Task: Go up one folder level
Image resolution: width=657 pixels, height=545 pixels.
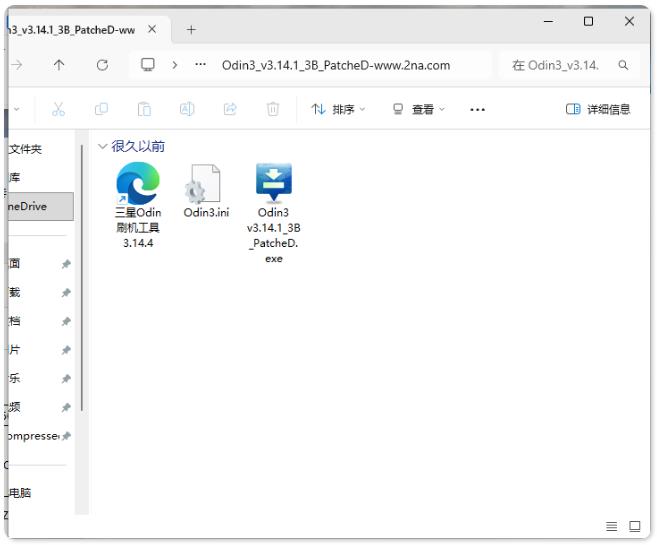Action: point(59,65)
